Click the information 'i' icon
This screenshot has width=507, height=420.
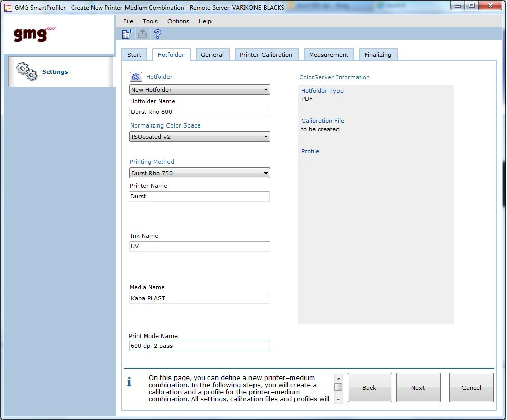(x=129, y=382)
